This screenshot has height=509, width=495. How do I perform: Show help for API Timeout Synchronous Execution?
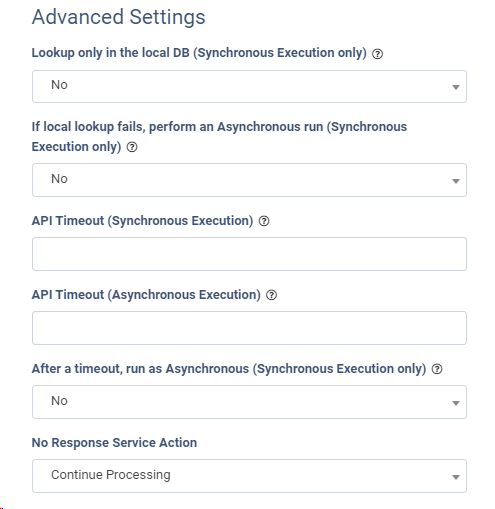pyautogui.click(x=264, y=221)
